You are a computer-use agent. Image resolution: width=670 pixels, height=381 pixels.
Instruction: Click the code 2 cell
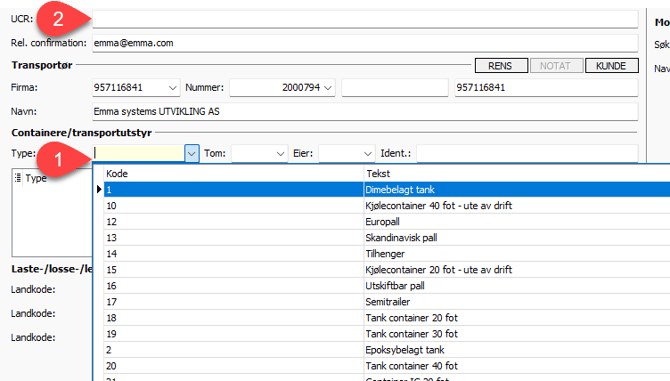pos(233,350)
